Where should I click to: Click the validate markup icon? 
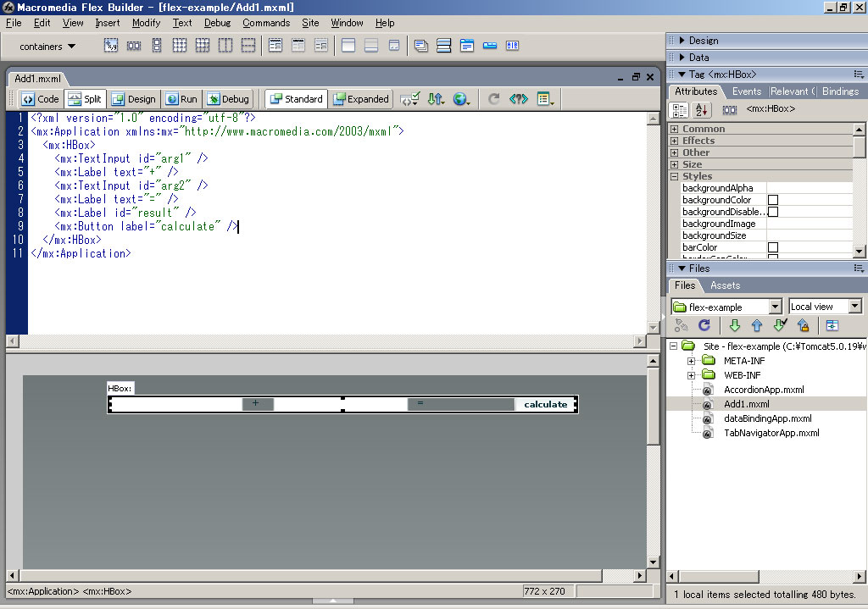(410, 99)
